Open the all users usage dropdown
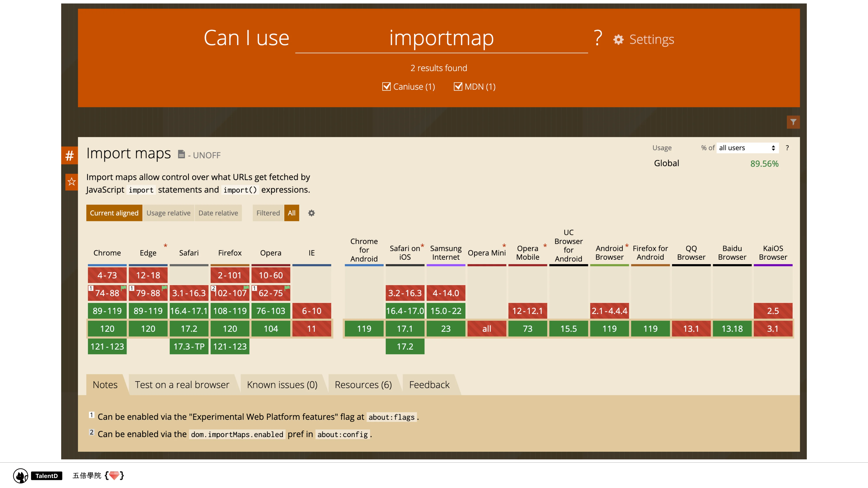868x488 pixels. pyautogui.click(x=747, y=148)
